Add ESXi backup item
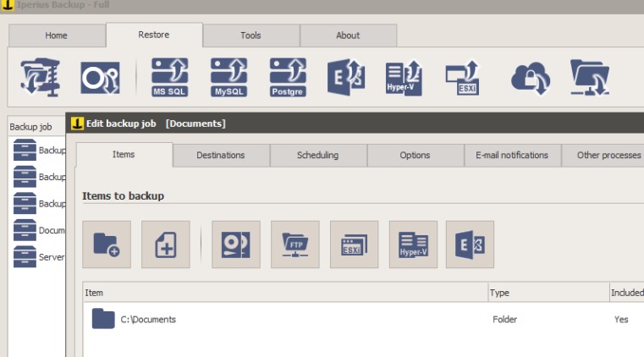The width and height of the screenshot is (644, 357). click(x=354, y=244)
